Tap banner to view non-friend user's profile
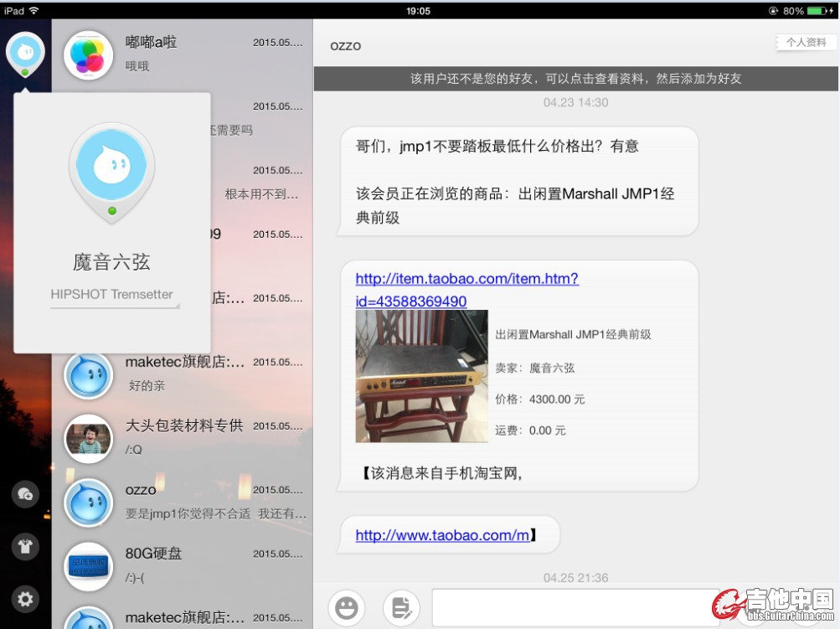This screenshot has width=840, height=629. point(576,79)
